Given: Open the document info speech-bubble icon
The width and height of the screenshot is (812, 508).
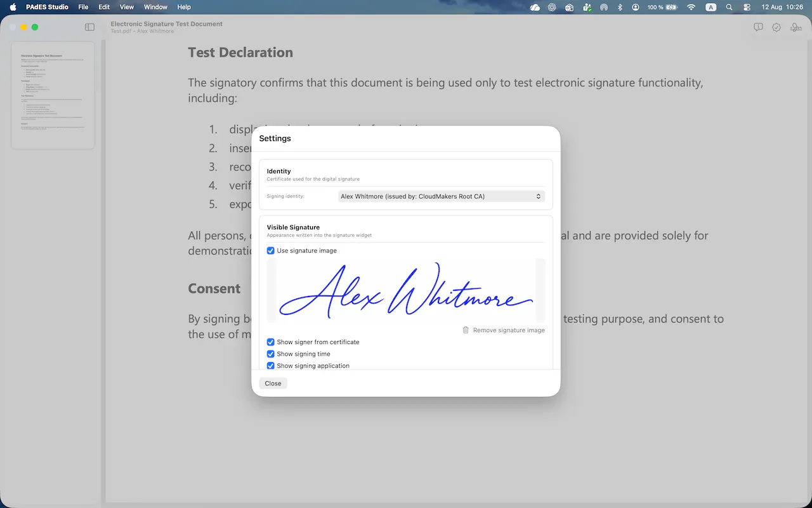Looking at the screenshot, I should 758,27.
